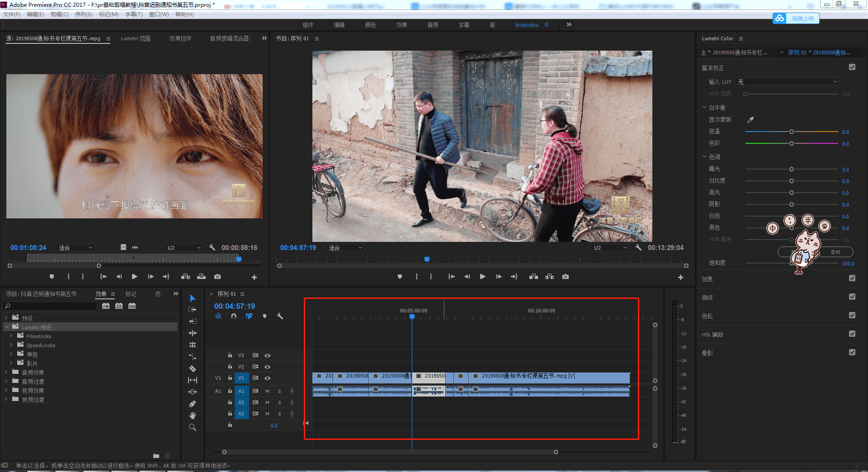Select the Track Select Forward tool

tap(193, 310)
